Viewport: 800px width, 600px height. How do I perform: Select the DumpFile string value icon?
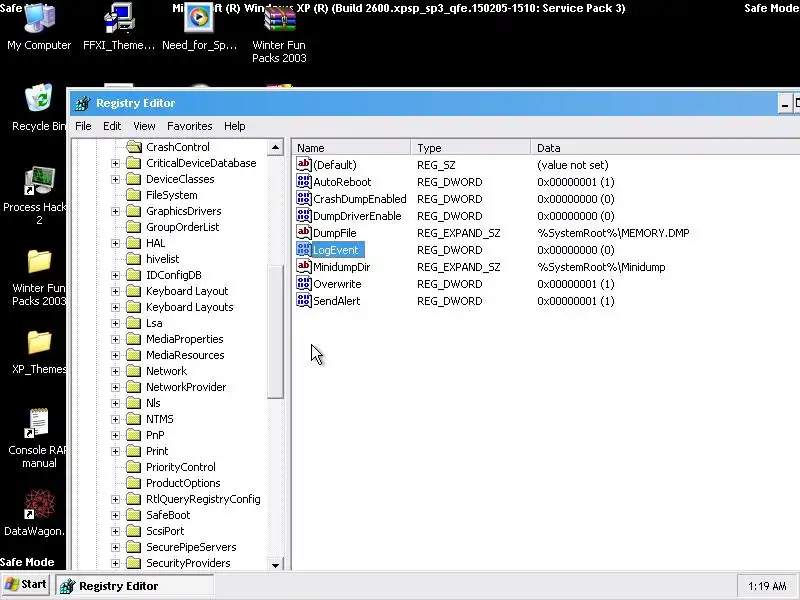point(304,233)
